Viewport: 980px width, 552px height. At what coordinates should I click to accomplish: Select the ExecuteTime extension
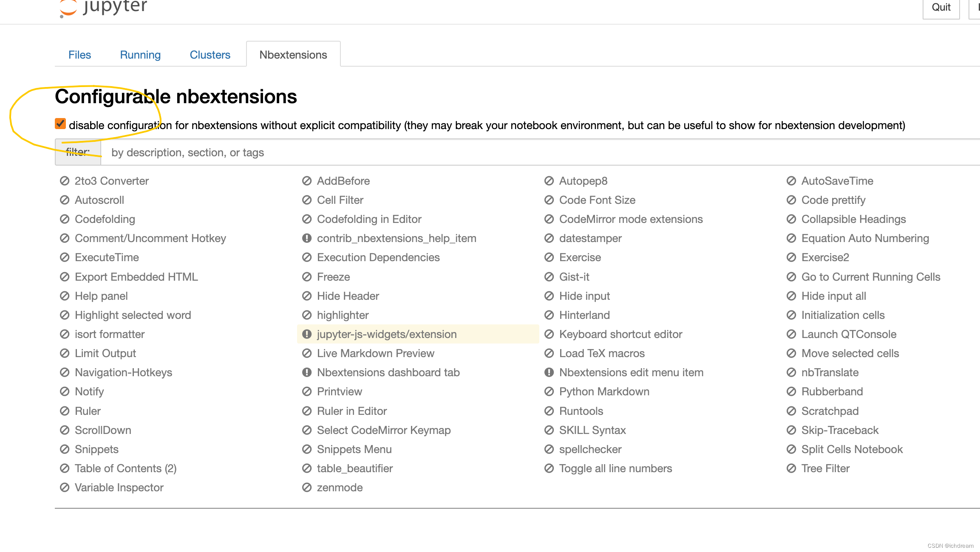[107, 258]
